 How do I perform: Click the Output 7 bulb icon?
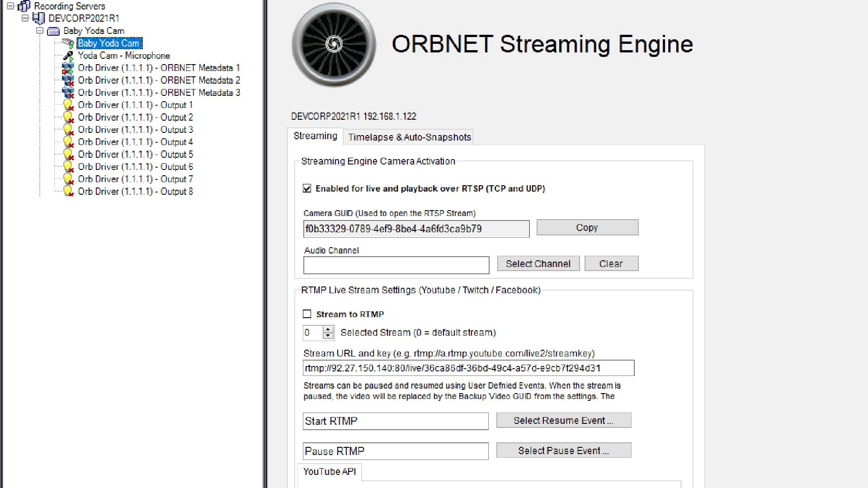(x=68, y=179)
